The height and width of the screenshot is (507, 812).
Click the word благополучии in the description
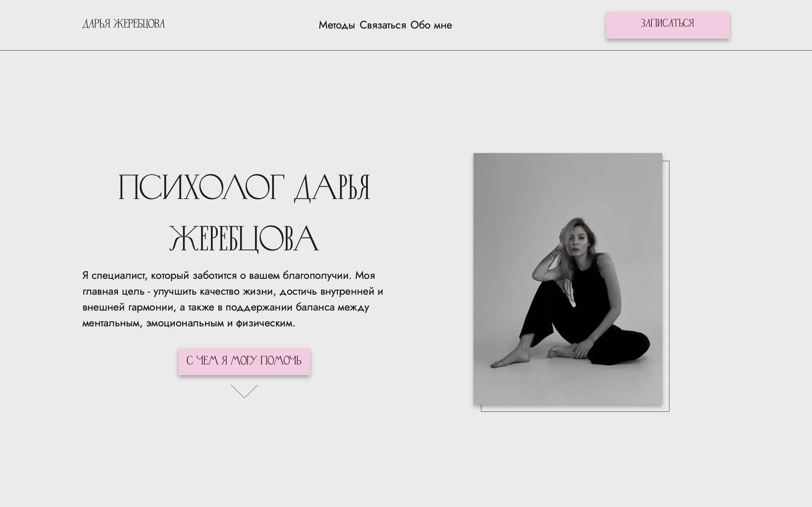coord(317,276)
